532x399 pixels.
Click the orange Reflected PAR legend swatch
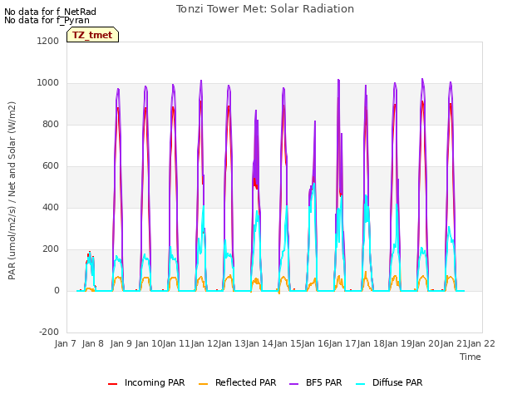click(203, 384)
